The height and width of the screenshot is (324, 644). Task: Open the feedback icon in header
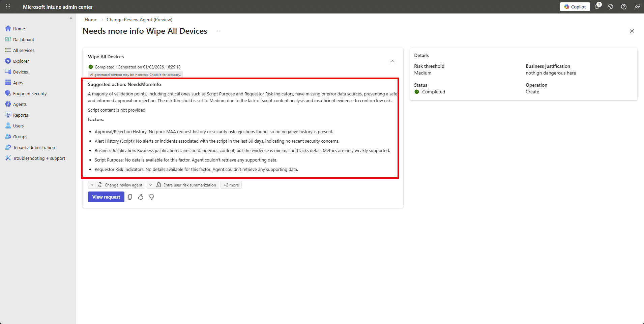(x=637, y=7)
